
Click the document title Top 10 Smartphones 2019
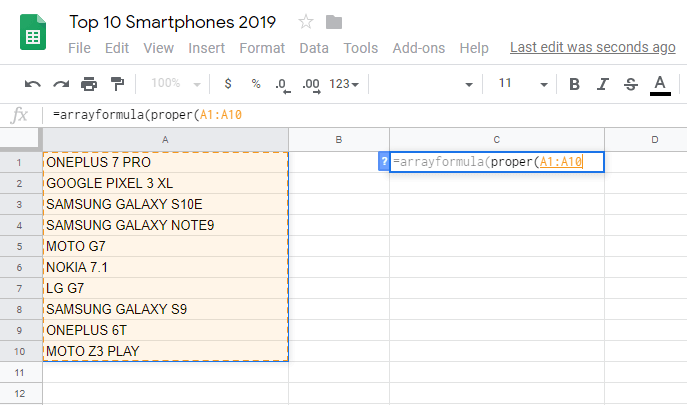pyautogui.click(x=173, y=22)
